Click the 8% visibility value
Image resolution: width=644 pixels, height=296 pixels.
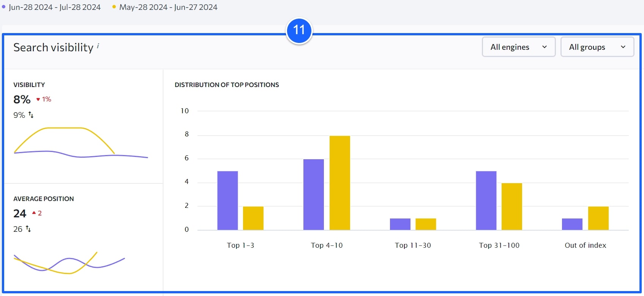(x=22, y=99)
